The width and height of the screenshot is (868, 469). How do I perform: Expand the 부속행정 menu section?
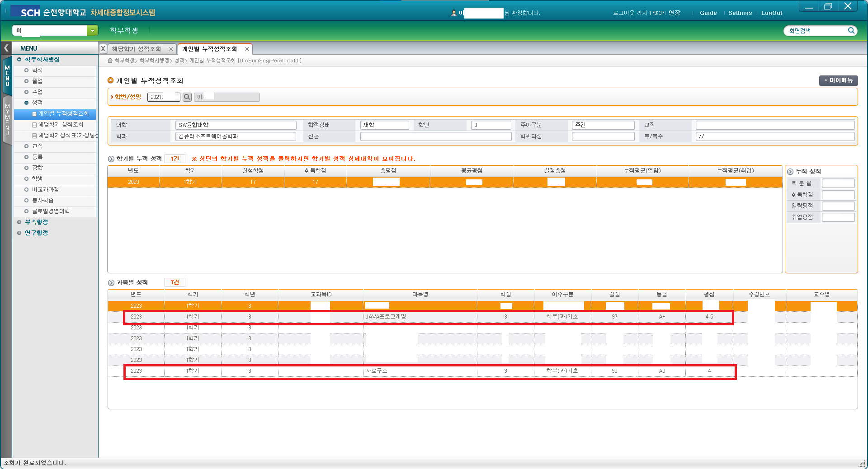tap(19, 222)
